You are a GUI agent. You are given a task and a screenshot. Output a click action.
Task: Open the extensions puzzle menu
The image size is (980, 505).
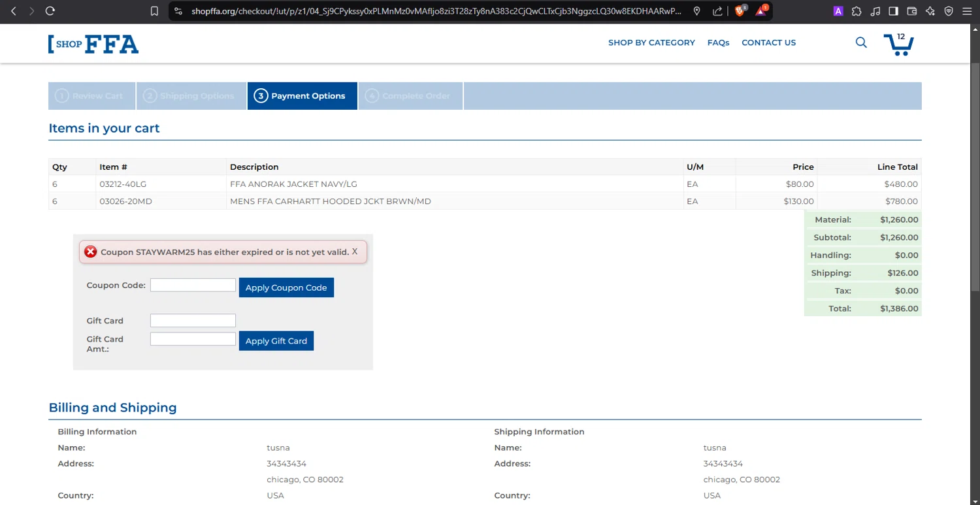tap(857, 11)
